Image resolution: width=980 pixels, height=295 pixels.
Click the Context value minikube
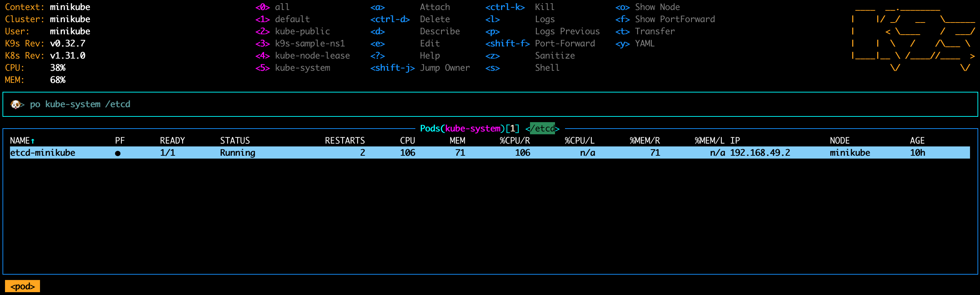click(70, 7)
